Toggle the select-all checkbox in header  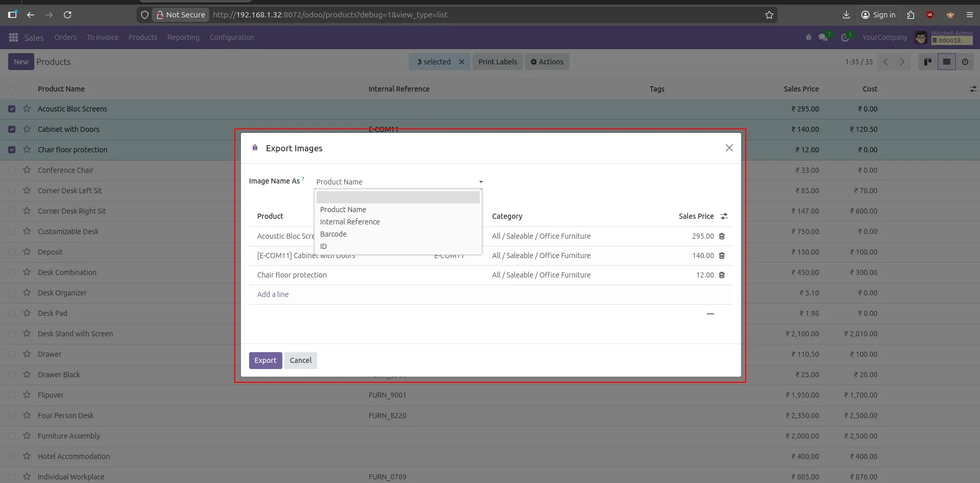pyautogui.click(x=12, y=89)
